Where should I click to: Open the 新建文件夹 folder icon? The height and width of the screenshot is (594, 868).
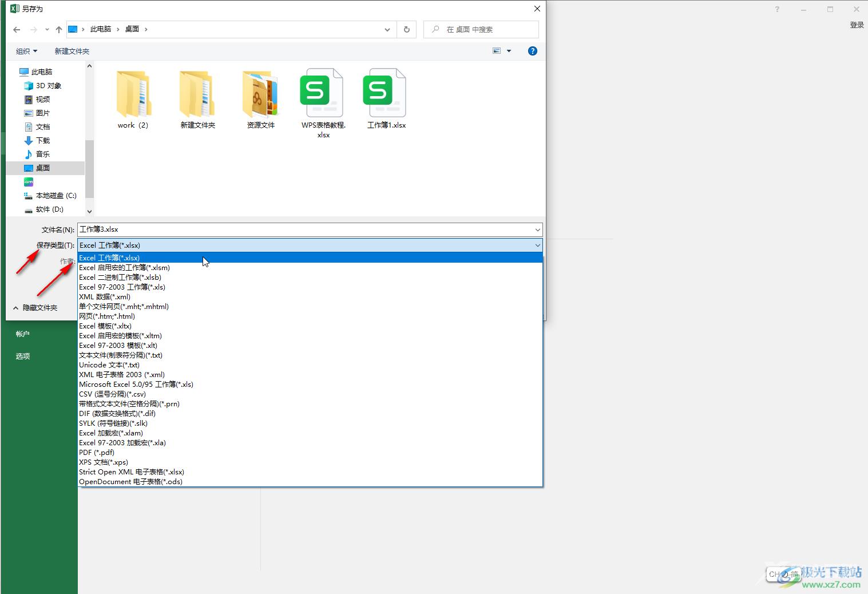[x=197, y=96]
